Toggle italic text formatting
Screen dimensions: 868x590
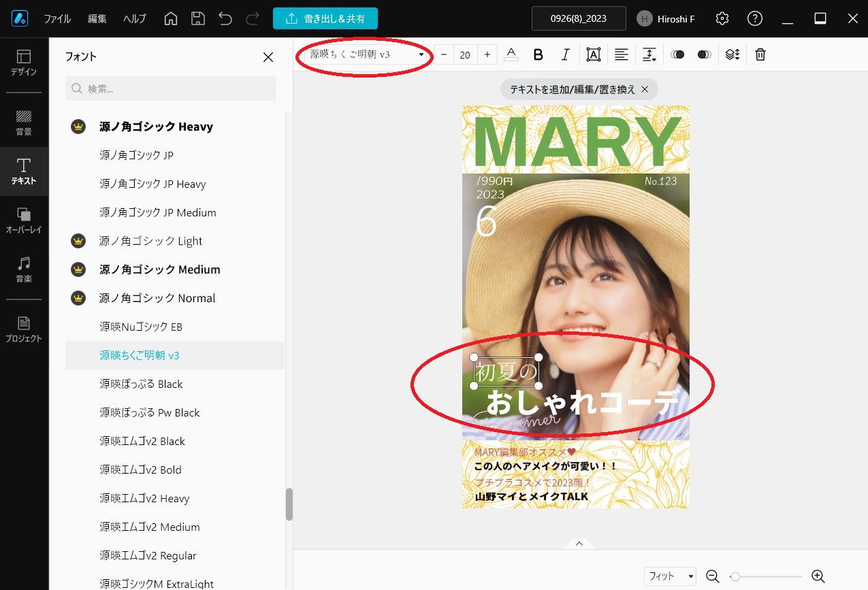[x=565, y=54]
